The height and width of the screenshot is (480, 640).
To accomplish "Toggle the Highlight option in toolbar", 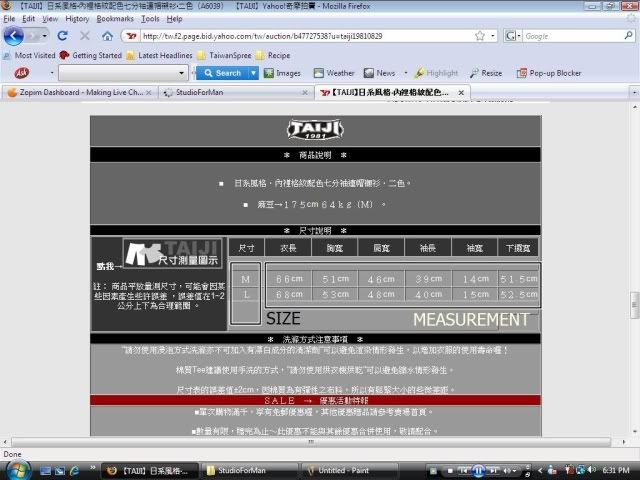I will tap(436, 73).
